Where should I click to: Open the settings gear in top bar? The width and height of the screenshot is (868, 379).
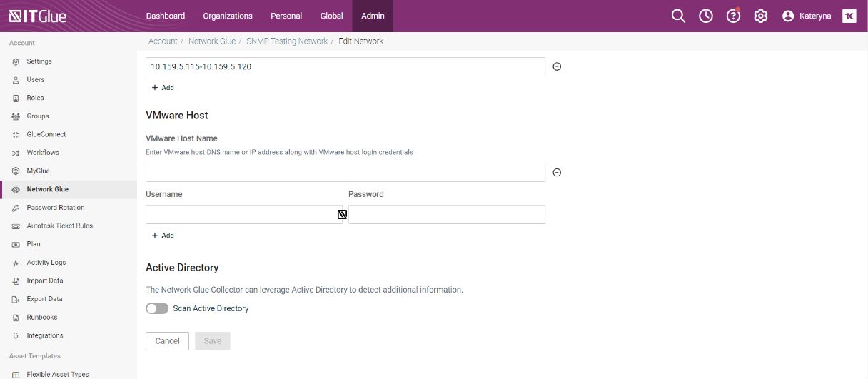point(761,16)
